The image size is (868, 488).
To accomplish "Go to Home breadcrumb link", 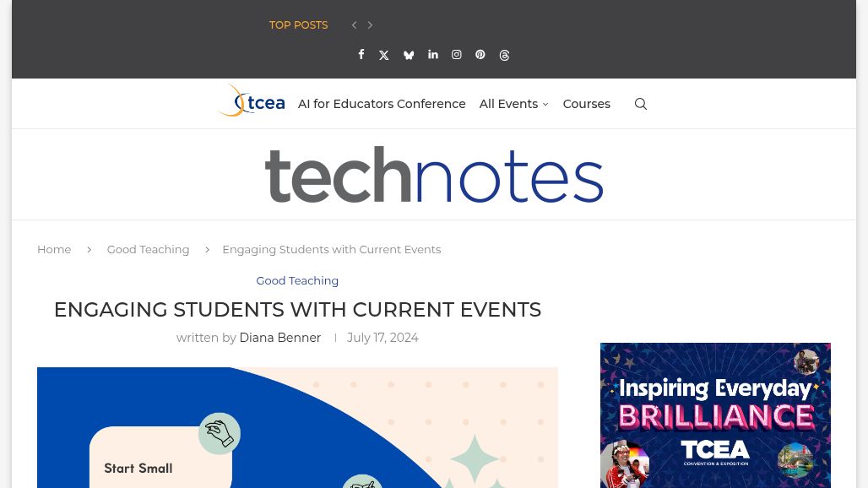I will pos(54,249).
